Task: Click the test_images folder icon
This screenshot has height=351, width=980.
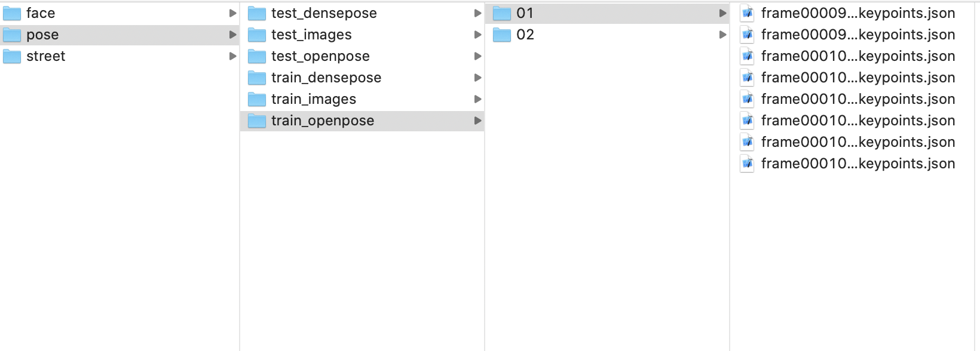Action: pyautogui.click(x=256, y=35)
